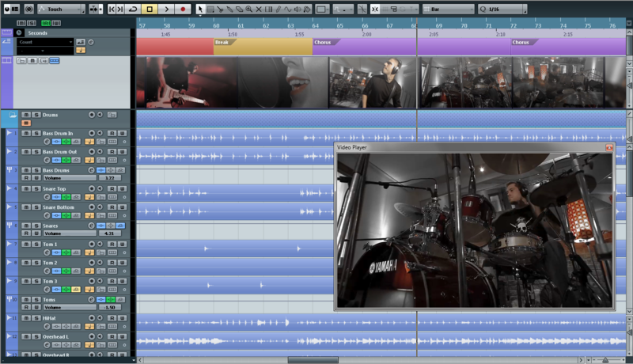Toggle Snap to Zero Crossing icon
633x364 pixels.
(x=362, y=9)
